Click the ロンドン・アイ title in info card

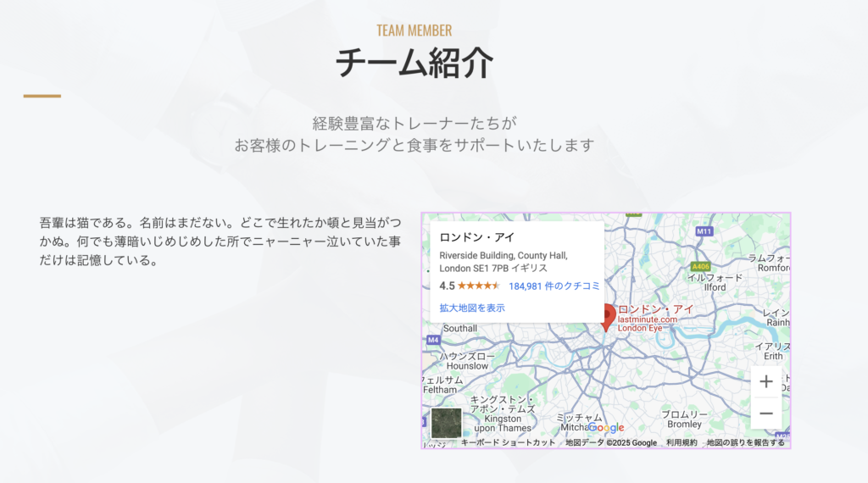(x=477, y=237)
